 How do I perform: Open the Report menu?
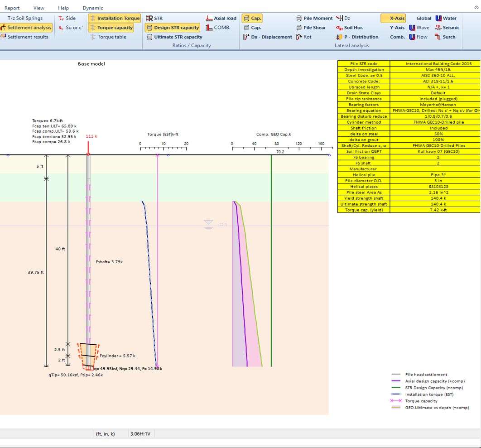(12, 8)
